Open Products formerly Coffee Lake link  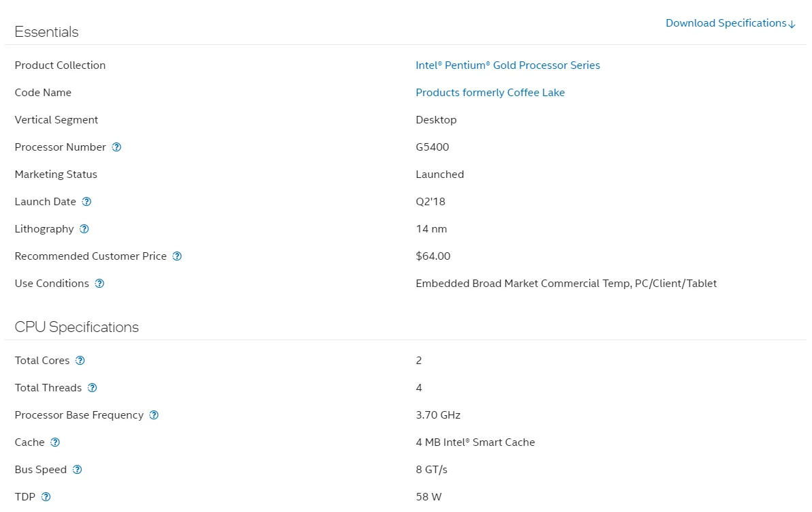point(490,93)
